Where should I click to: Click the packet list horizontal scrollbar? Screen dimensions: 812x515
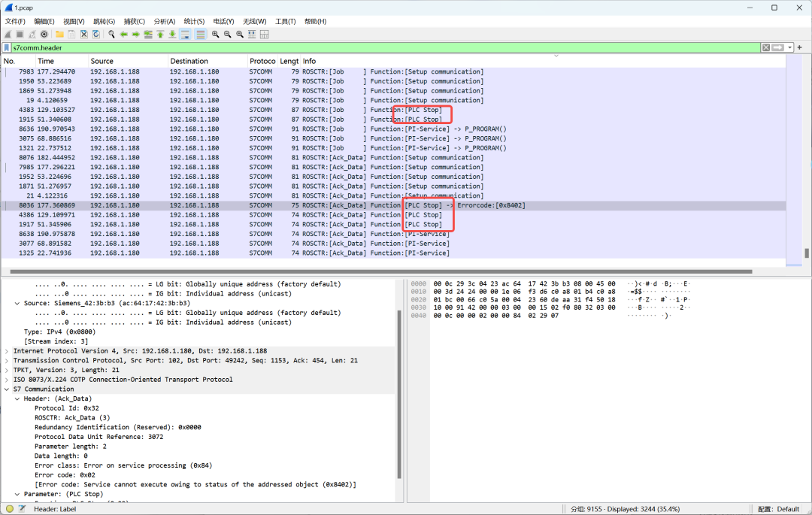tap(380, 271)
